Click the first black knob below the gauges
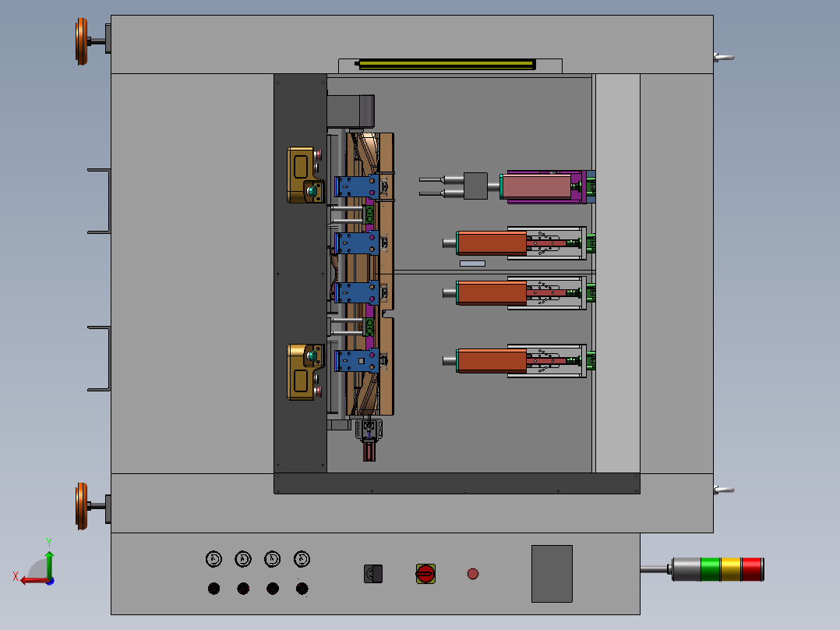The width and height of the screenshot is (840, 630). pyautogui.click(x=214, y=589)
